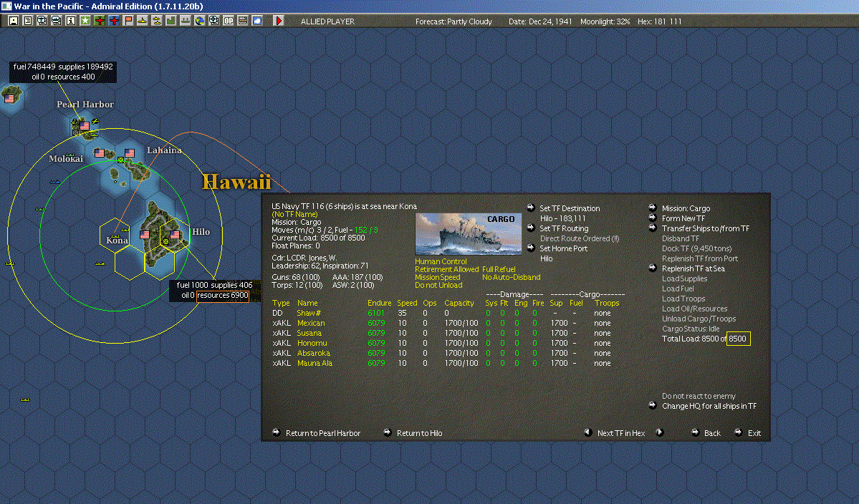Viewport: 859px width, 504px height.
Task: Exit the TF dialog
Action: pos(754,433)
